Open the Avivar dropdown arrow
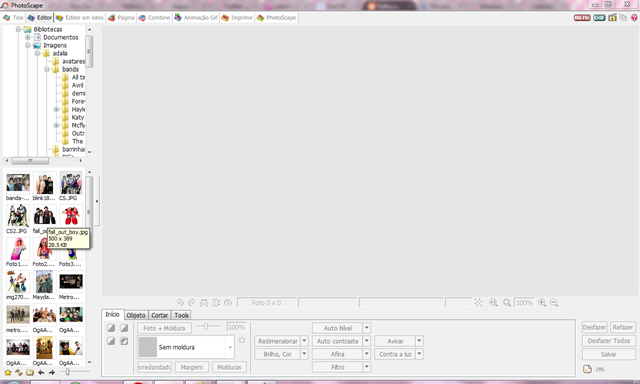 pos(419,341)
